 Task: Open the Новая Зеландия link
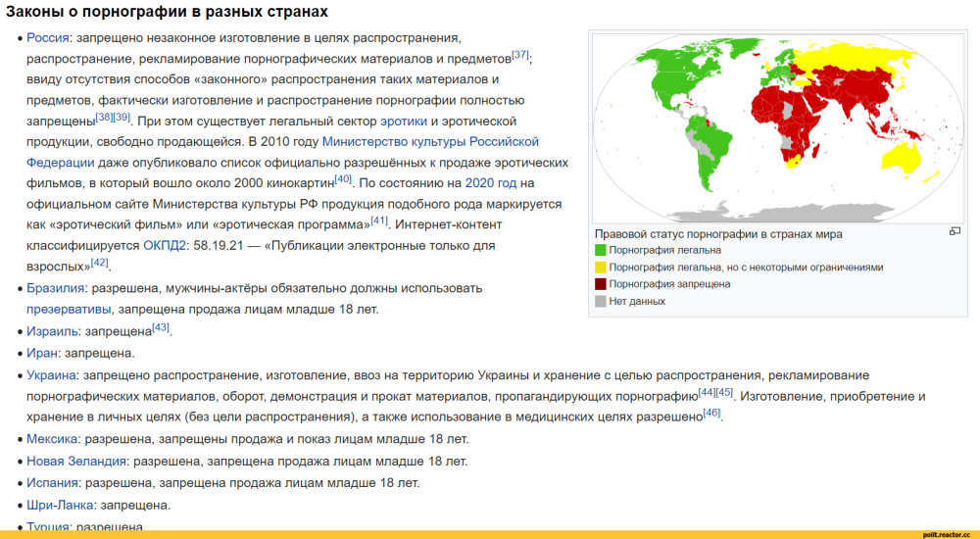(x=76, y=462)
